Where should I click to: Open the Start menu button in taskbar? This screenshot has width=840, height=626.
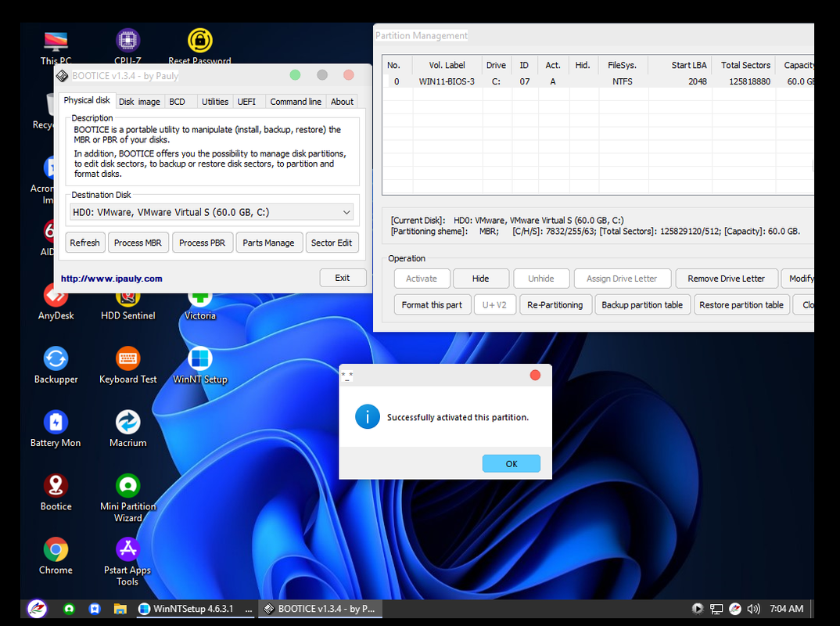tap(37, 609)
